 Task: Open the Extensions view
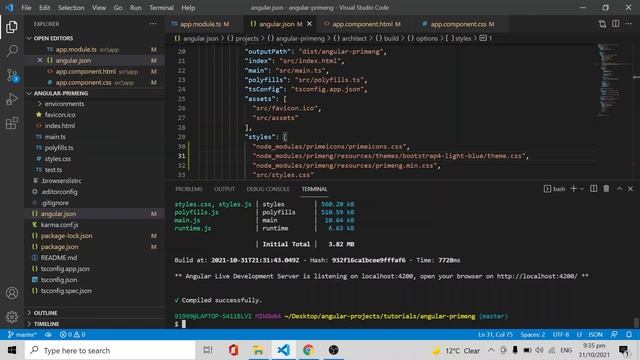[12, 123]
